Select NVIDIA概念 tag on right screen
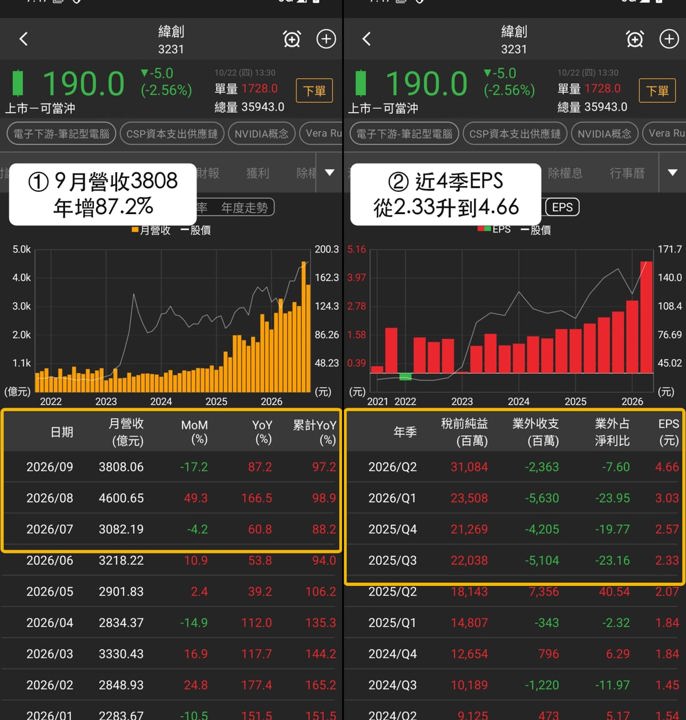The height and width of the screenshot is (720, 686). click(x=604, y=134)
